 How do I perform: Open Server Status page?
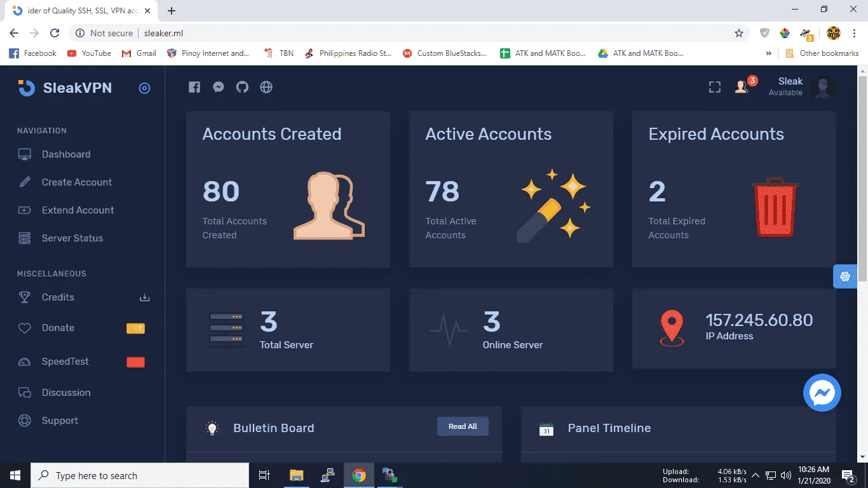(x=72, y=238)
